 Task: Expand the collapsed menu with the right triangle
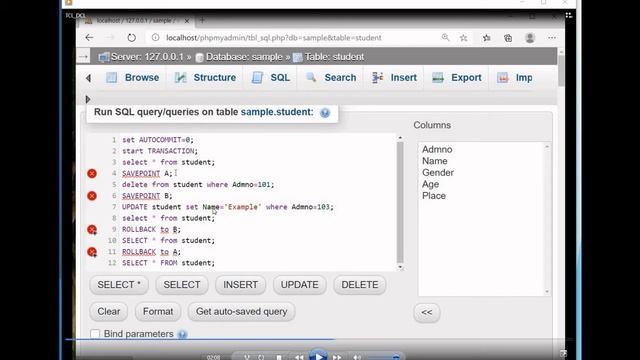(x=88, y=99)
